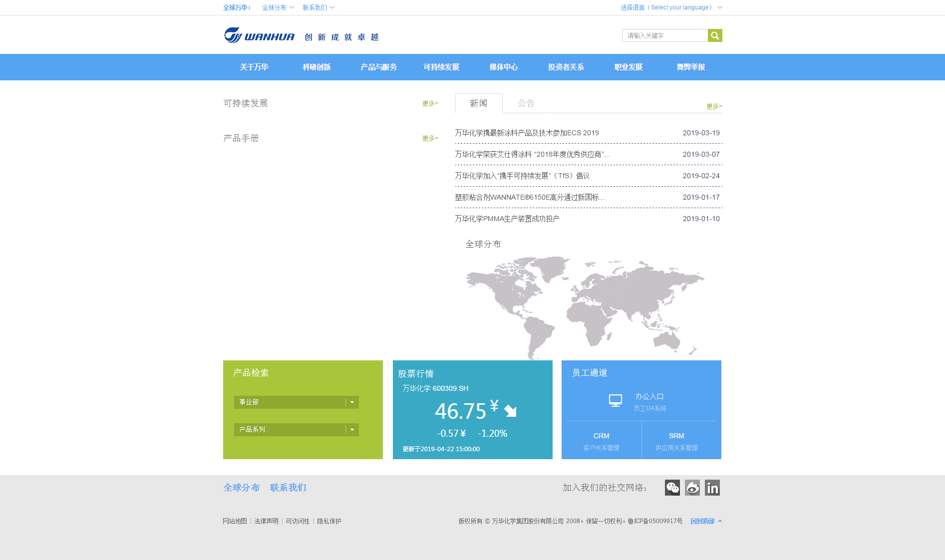Viewport: 945px width, 560px height.
Task: Open the CRM 客户关系管理 link
Action: tap(601, 442)
